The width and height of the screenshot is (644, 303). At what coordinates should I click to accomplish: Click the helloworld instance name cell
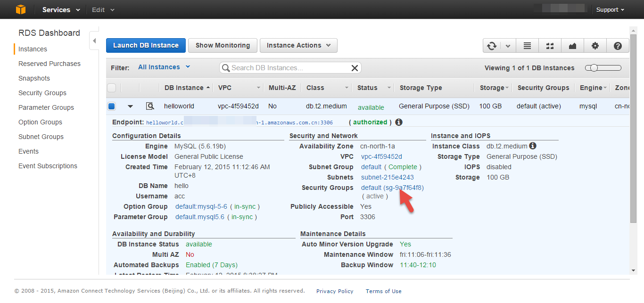(179, 106)
